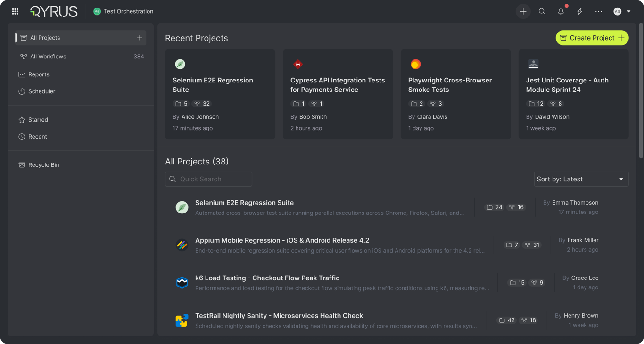Image resolution: width=644 pixels, height=344 pixels.
Task: Open TestRail Nightly Sanity row
Action: pyautogui.click(x=397, y=320)
